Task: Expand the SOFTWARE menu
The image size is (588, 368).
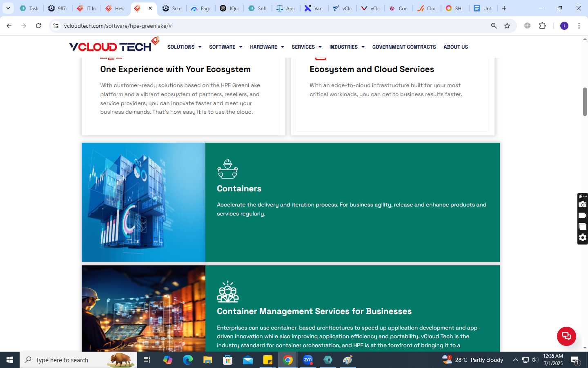Action: point(225,47)
